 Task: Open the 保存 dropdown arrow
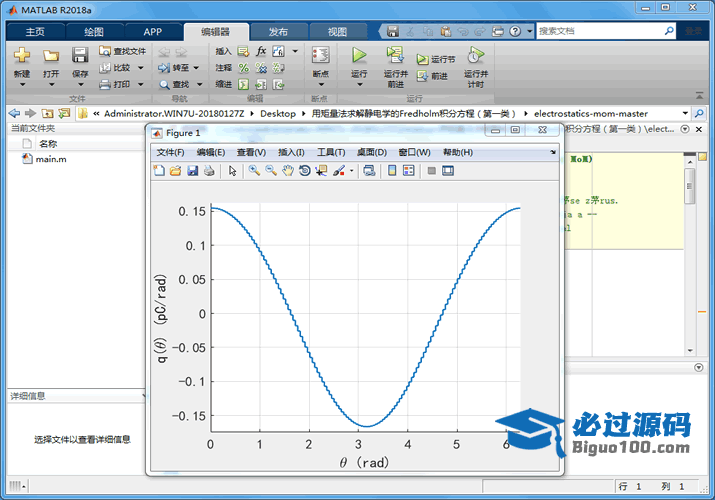click(80, 85)
